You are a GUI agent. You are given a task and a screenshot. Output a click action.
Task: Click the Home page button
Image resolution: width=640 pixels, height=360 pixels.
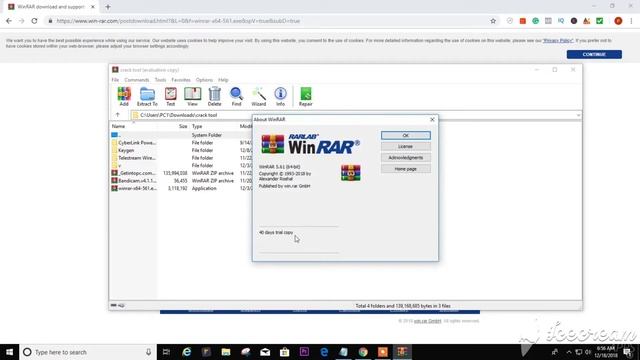405,169
